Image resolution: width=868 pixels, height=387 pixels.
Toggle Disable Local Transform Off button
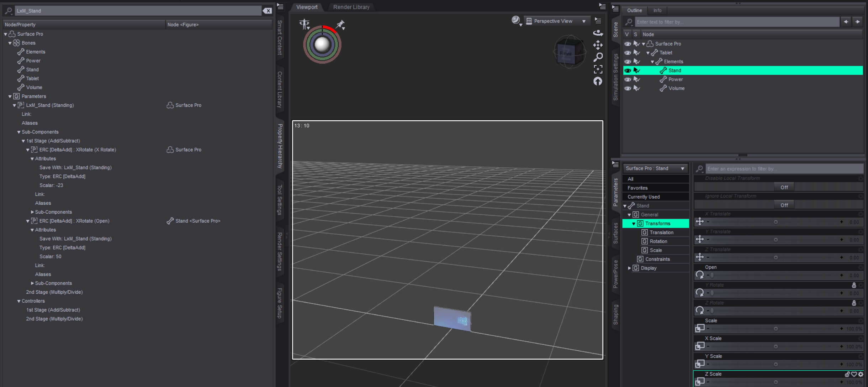(784, 187)
